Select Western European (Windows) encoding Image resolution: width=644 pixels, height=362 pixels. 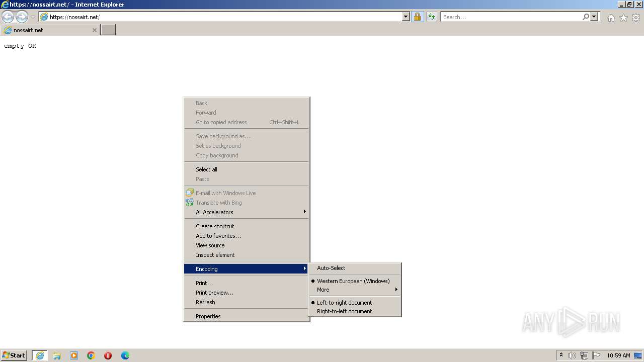[355, 281]
